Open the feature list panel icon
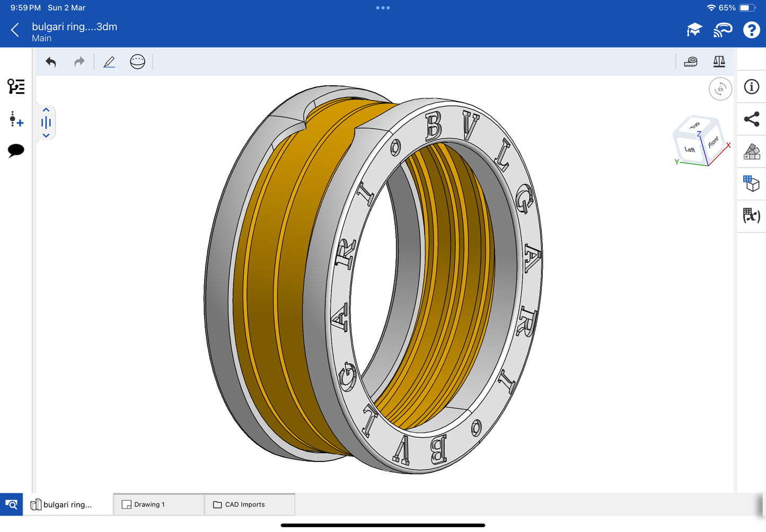This screenshot has height=532, width=766. 16,86
